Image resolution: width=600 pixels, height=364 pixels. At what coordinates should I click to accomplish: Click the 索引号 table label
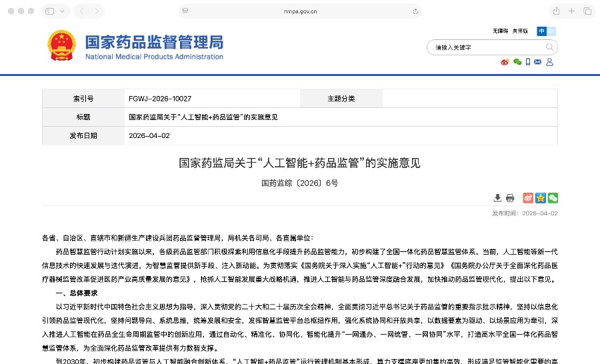pos(83,99)
